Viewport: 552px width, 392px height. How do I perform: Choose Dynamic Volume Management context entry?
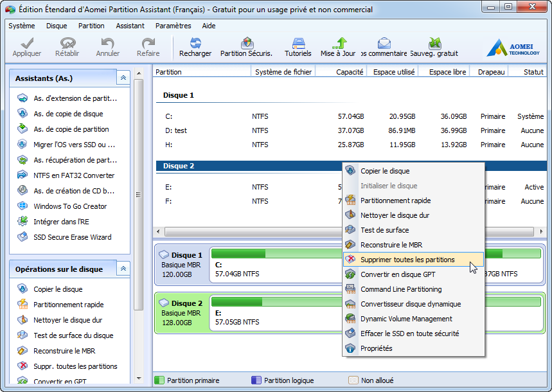[x=413, y=319]
